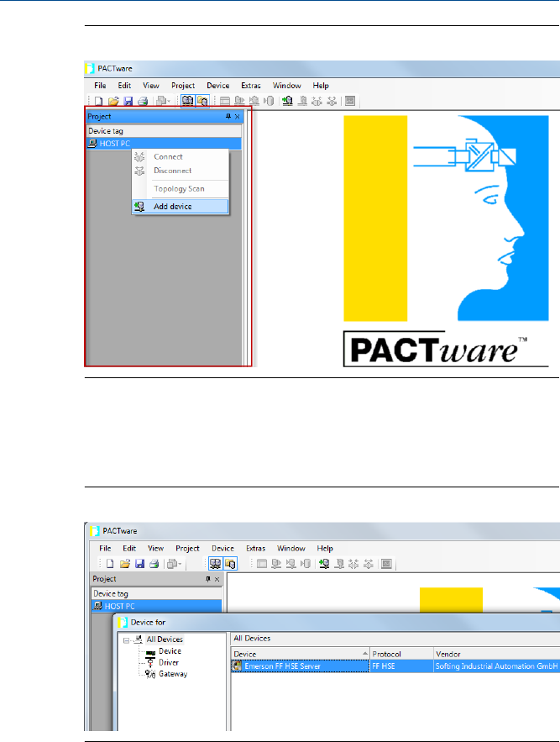Sort by the Device column header

pos(301,654)
